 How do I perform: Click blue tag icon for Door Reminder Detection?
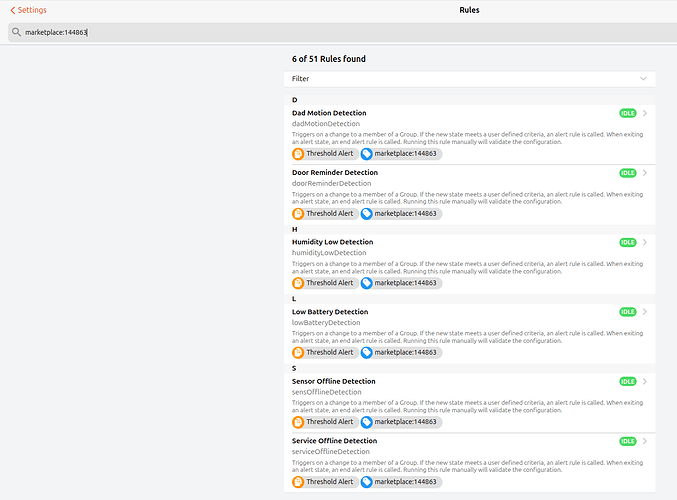[367, 214]
